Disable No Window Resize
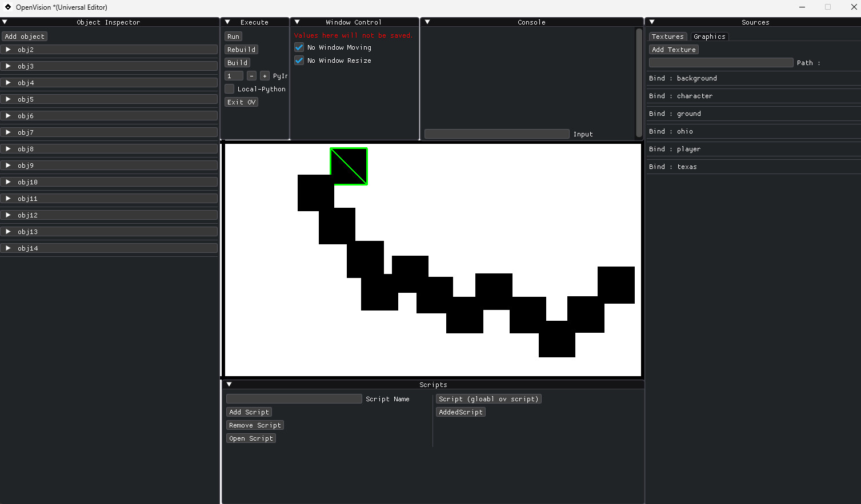The image size is (861, 504). 299,61
